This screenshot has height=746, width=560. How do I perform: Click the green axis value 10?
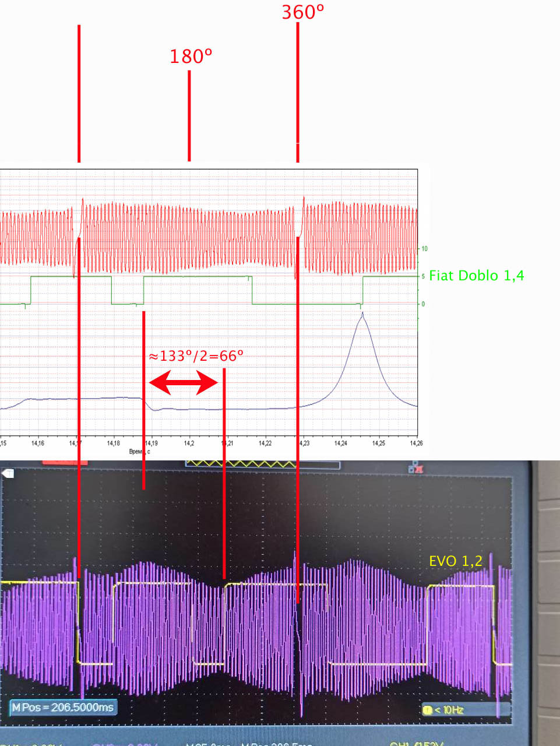tap(424, 249)
